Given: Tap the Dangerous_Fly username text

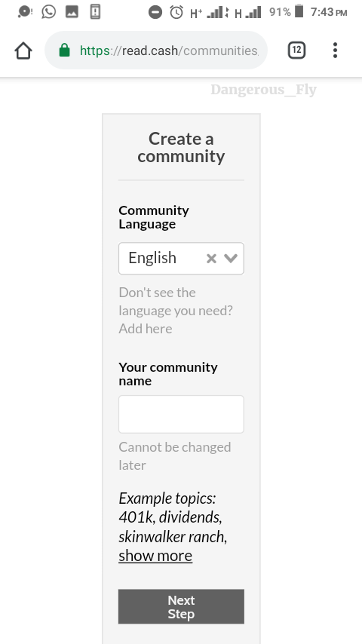Looking at the screenshot, I should pos(263,90).
